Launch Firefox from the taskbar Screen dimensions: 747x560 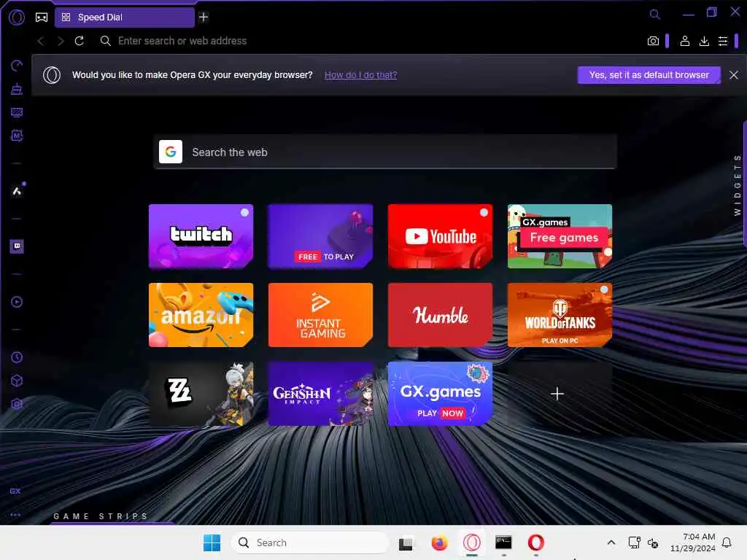point(439,542)
